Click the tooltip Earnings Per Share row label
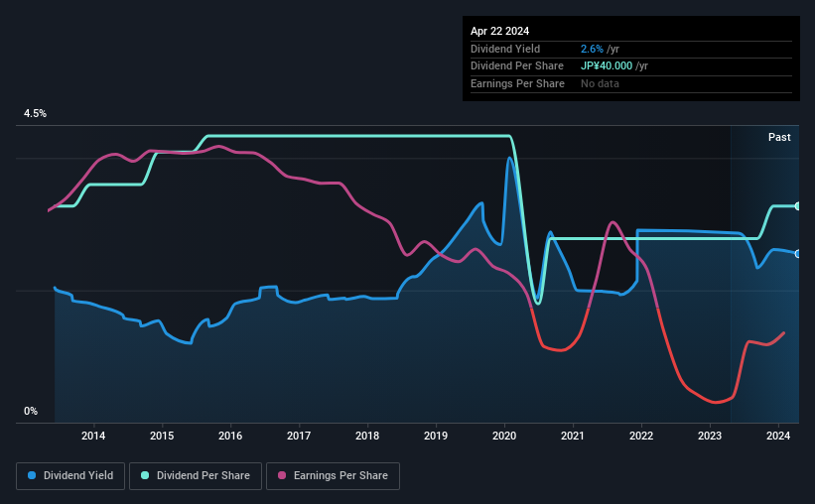Image resolution: width=815 pixels, height=504 pixels. click(518, 83)
